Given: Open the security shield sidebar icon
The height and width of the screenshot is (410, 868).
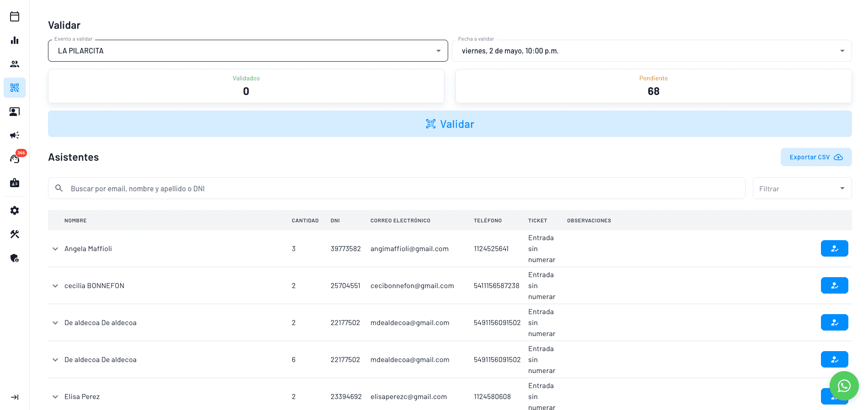Looking at the screenshot, I should (15, 258).
